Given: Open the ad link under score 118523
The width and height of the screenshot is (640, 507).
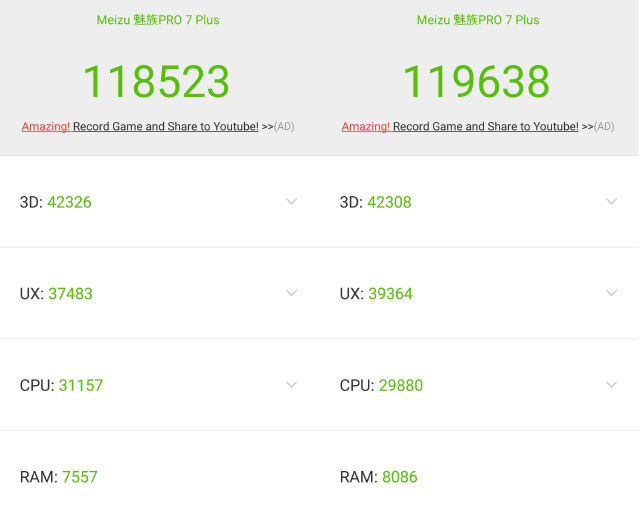Looking at the screenshot, I should 158,127.
